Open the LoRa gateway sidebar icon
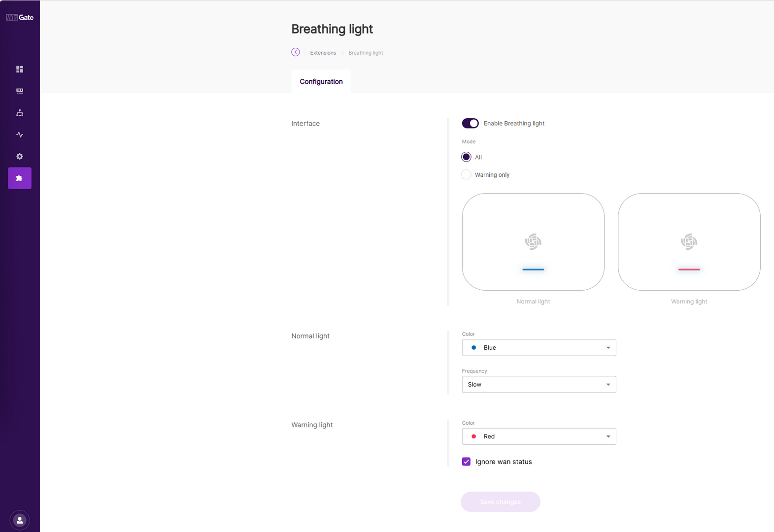 tap(20, 91)
